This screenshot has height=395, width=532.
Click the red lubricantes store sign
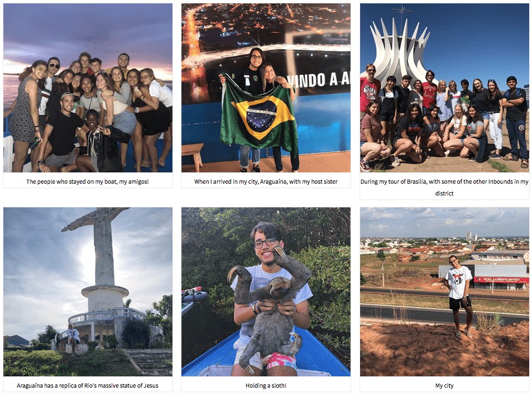(x=501, y=280)
